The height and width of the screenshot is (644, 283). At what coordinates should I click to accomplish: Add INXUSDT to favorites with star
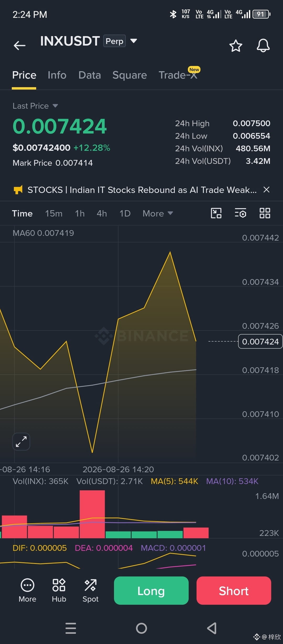236,46
